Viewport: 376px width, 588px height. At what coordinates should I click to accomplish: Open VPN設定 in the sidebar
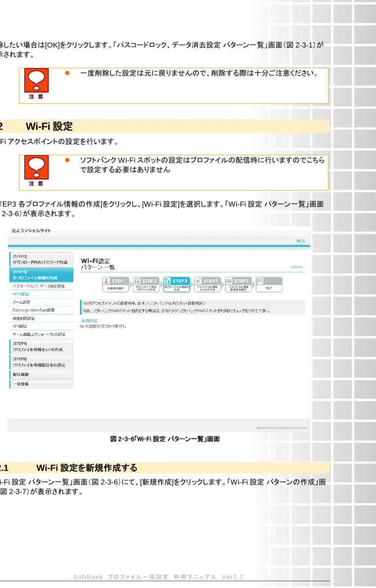click(x=20, y=326)
